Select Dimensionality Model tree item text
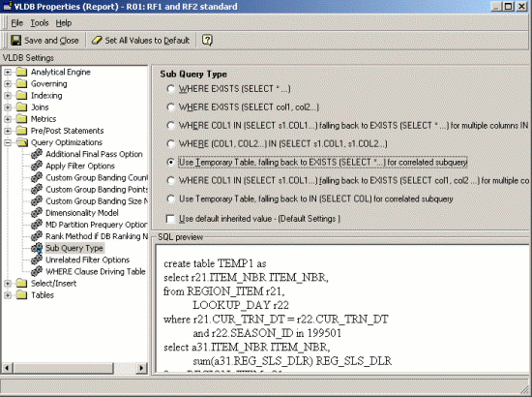 [82, 213]
